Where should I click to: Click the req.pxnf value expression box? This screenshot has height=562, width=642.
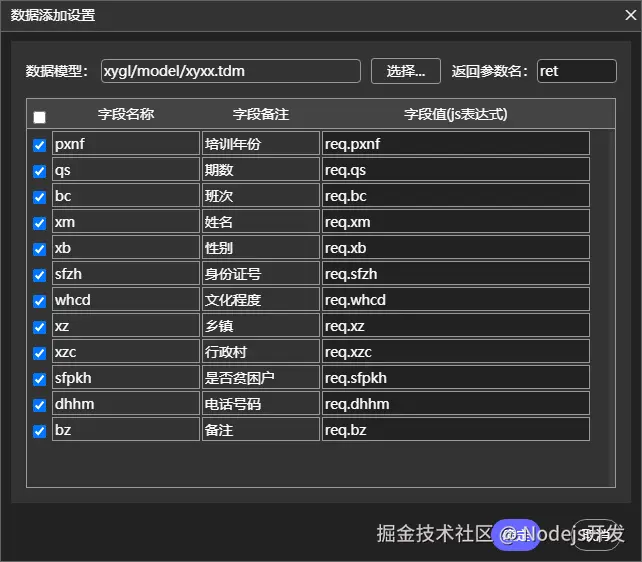point(456,143)
